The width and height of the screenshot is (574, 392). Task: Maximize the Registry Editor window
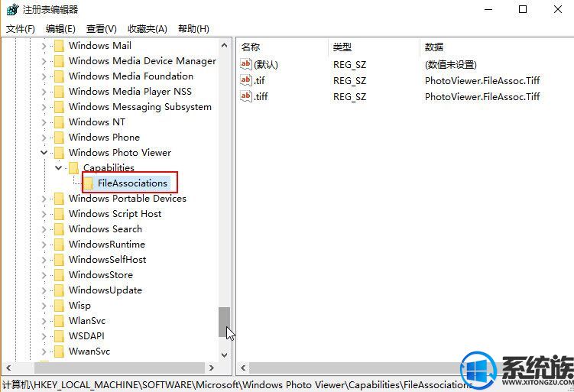click(x=523, y=9)
